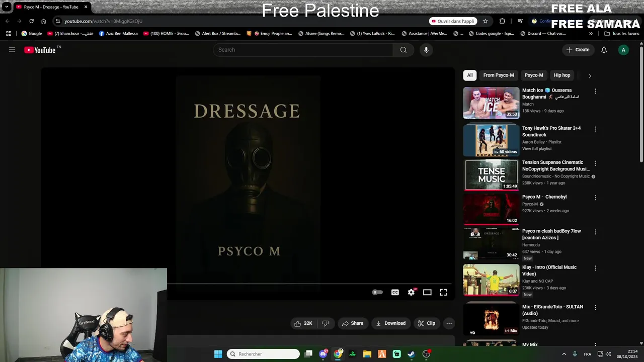The image size is (644, 362).
Task: Open Google bookmark
Action: click(x=32, y=34)
